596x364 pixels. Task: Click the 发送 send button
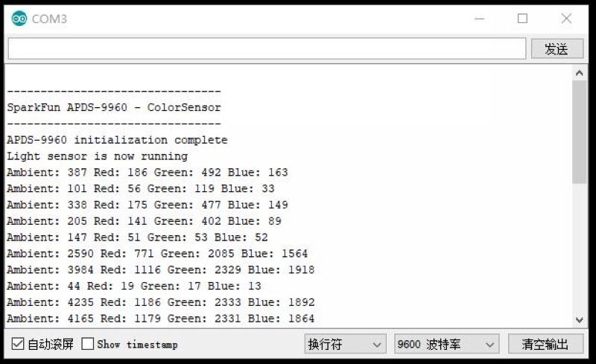tap(557, 48)
